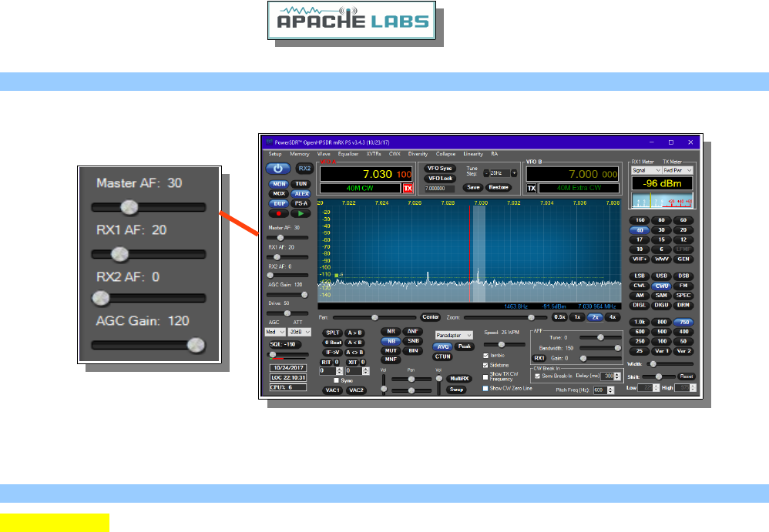The height and width of the screenshot is (532, 769).
Task: Adjust the Master AF slider in main window
Action: [x=287, y=238]
